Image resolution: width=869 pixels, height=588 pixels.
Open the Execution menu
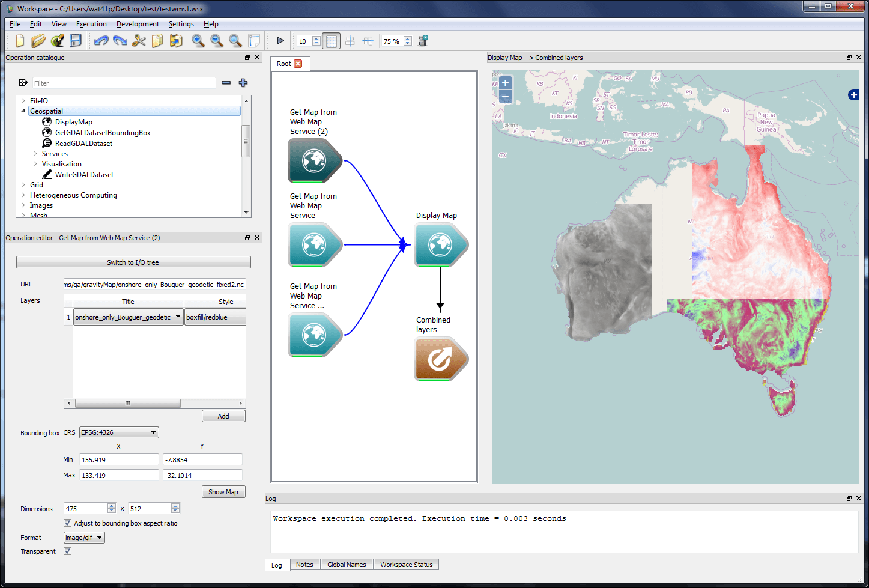click(x=91, y=24)
